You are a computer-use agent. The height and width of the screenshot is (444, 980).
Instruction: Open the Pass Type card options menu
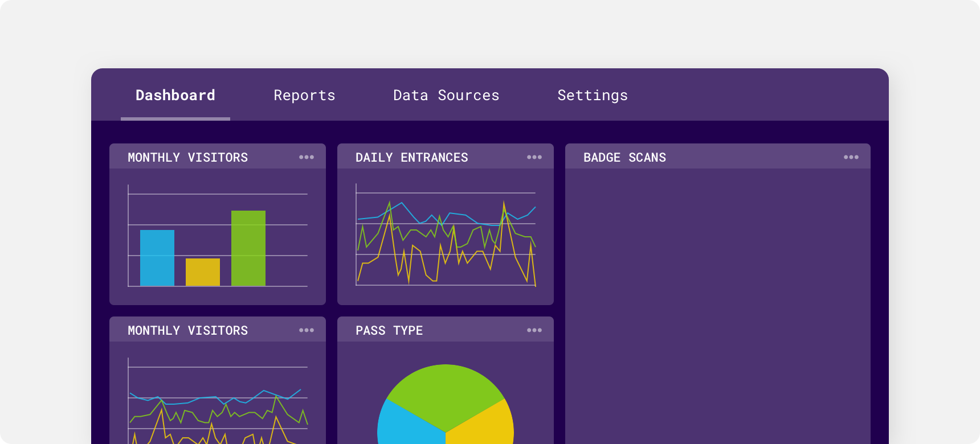[534, 330]
